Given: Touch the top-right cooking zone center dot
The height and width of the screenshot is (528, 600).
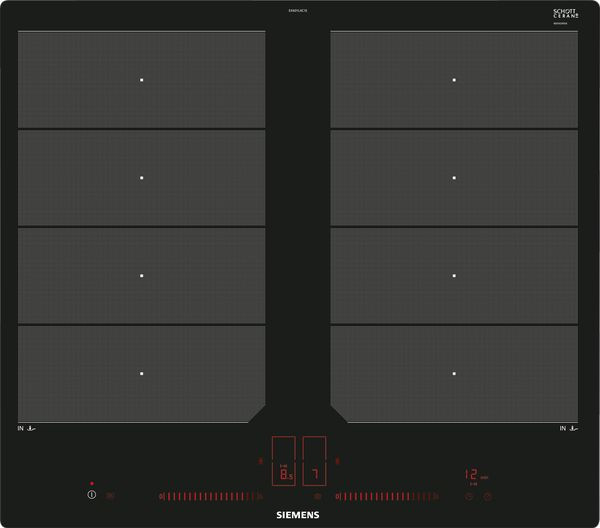Looking at the screenshot, I should (x=453, y=80).
